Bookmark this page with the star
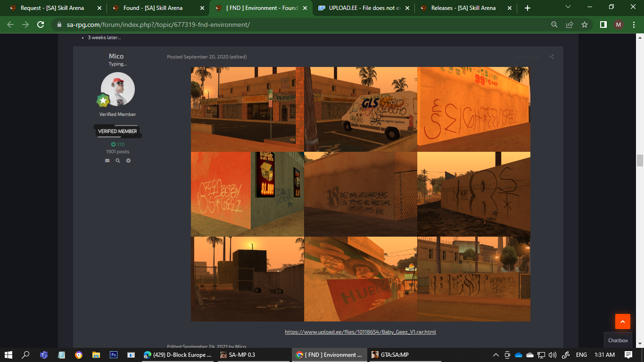644x362 pixels. tap(585, 25)
